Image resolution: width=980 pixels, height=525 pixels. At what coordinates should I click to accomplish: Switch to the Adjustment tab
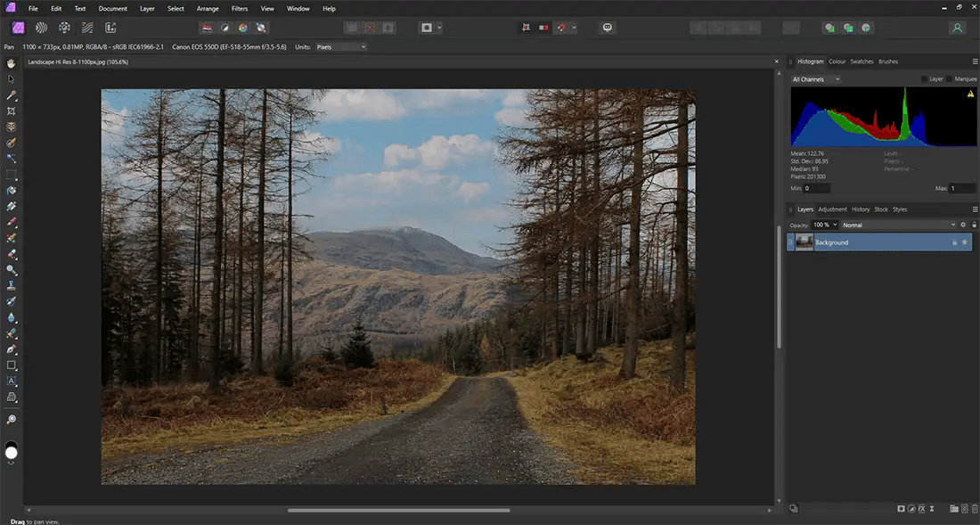(832, 209)
